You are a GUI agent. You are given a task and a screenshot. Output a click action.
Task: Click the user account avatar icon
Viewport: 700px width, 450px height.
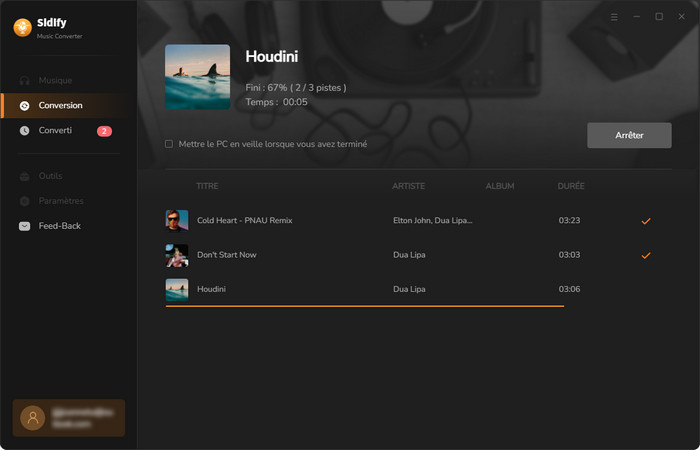pyautogui.click(x=33, y=418)
